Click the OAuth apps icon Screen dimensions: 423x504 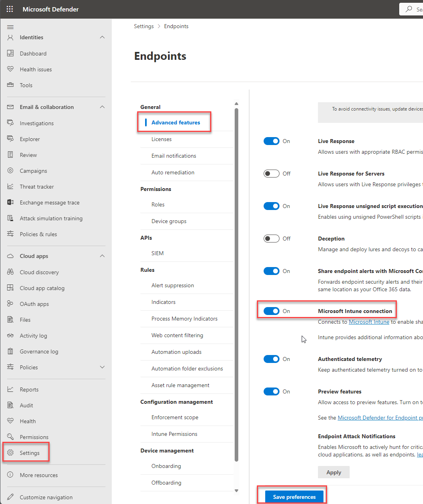pyautogui.click(x=10, y=304)
